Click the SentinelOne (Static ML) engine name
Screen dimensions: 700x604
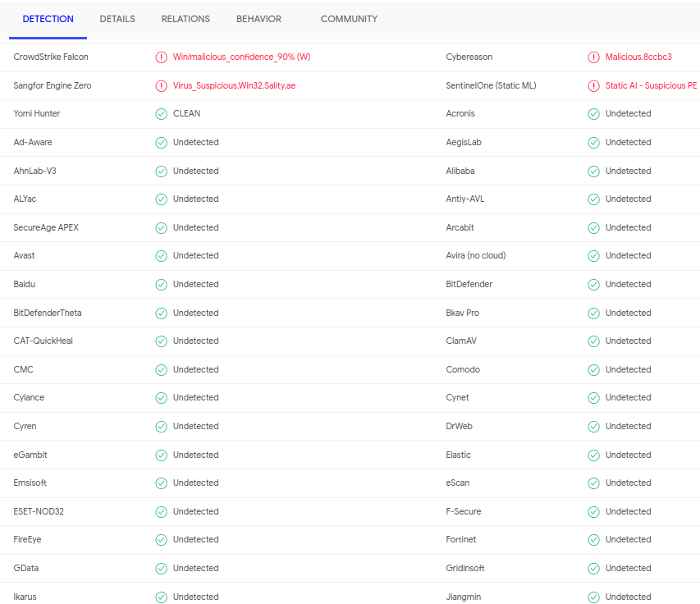(491, 85)
